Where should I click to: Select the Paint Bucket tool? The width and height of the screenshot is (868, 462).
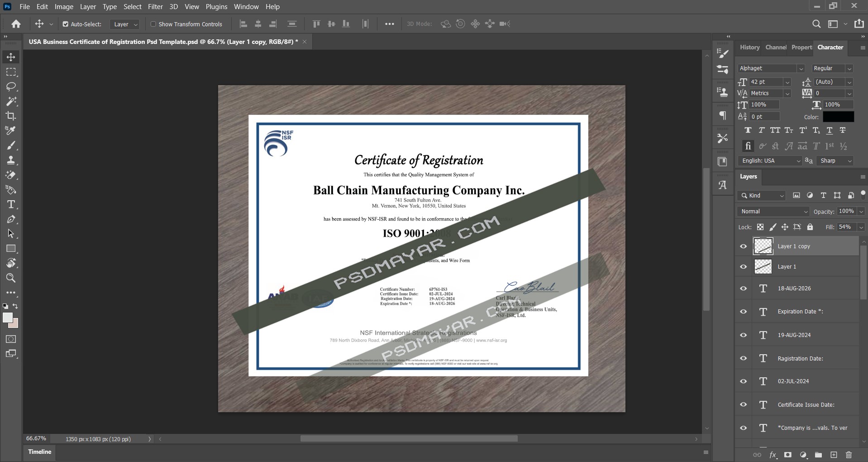(x=11, y=190)
